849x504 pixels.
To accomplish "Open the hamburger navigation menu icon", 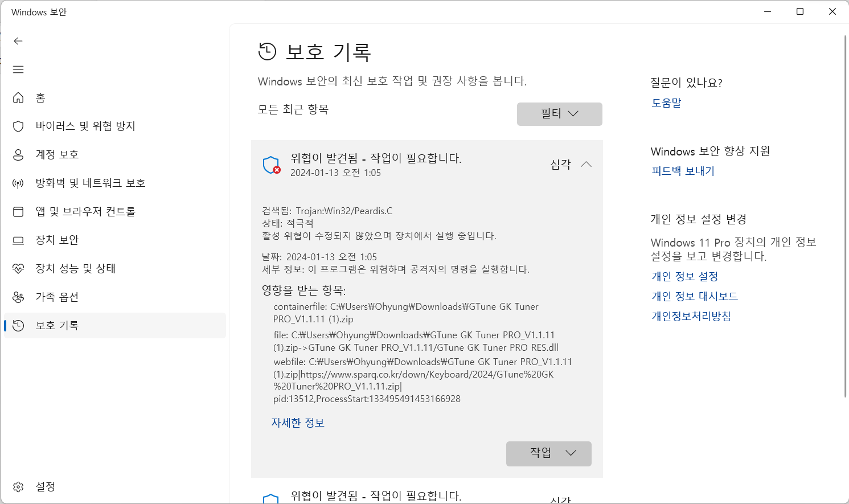I will (x=18, y=69).
